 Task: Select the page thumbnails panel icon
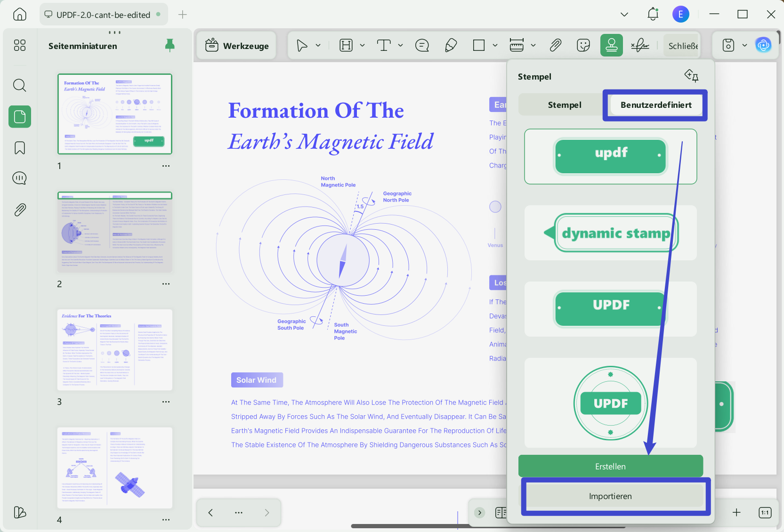[20, 116]
